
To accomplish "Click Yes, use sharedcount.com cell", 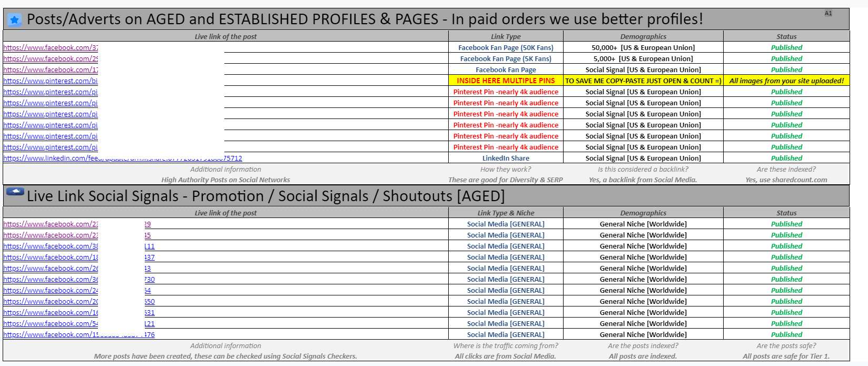I will 786,180.
